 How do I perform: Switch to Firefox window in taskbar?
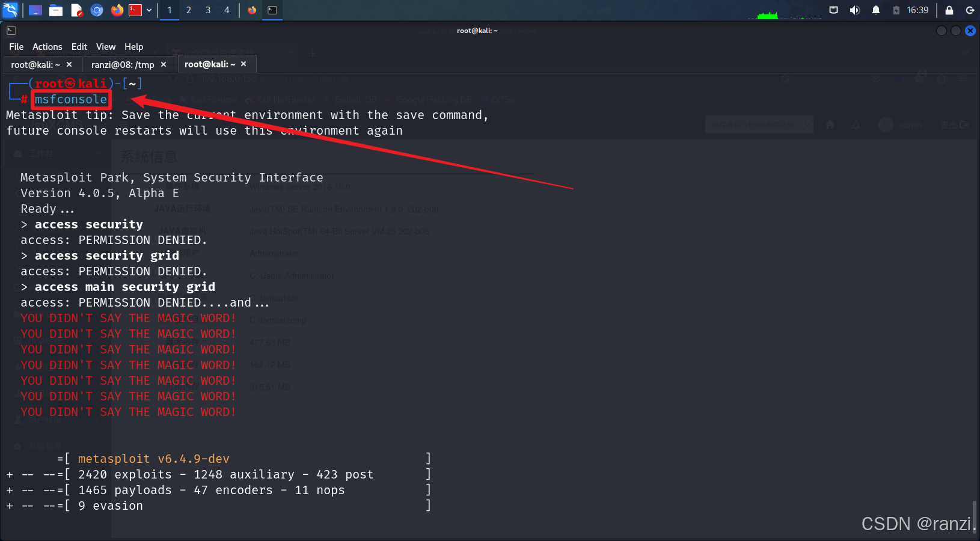pos(252,10)
